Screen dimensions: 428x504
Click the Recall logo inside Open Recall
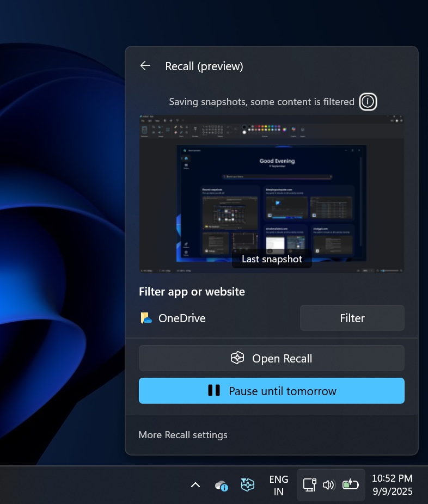(x=237, y=359)
